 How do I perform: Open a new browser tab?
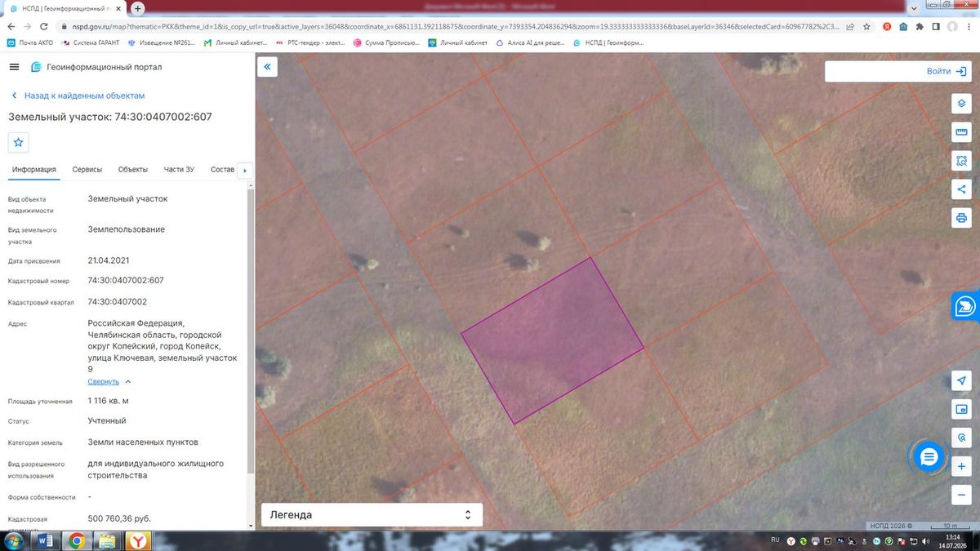coord(138,8)
